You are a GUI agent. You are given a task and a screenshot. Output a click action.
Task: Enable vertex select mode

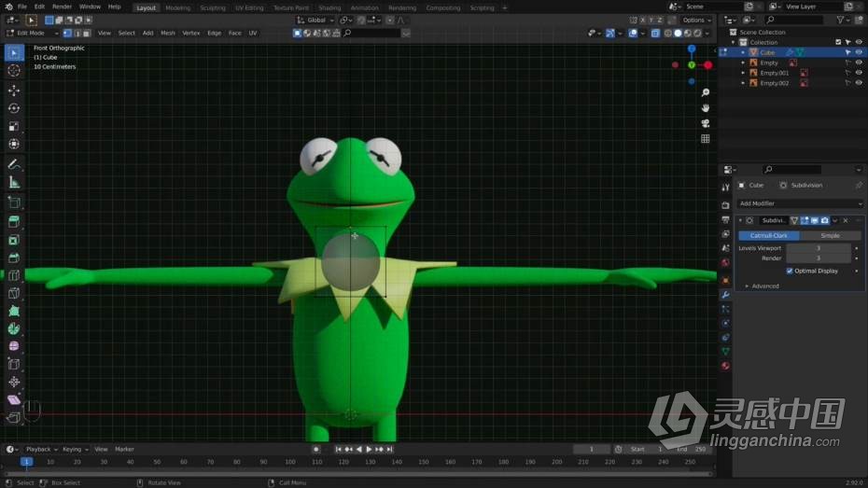(x=67, y=34)
